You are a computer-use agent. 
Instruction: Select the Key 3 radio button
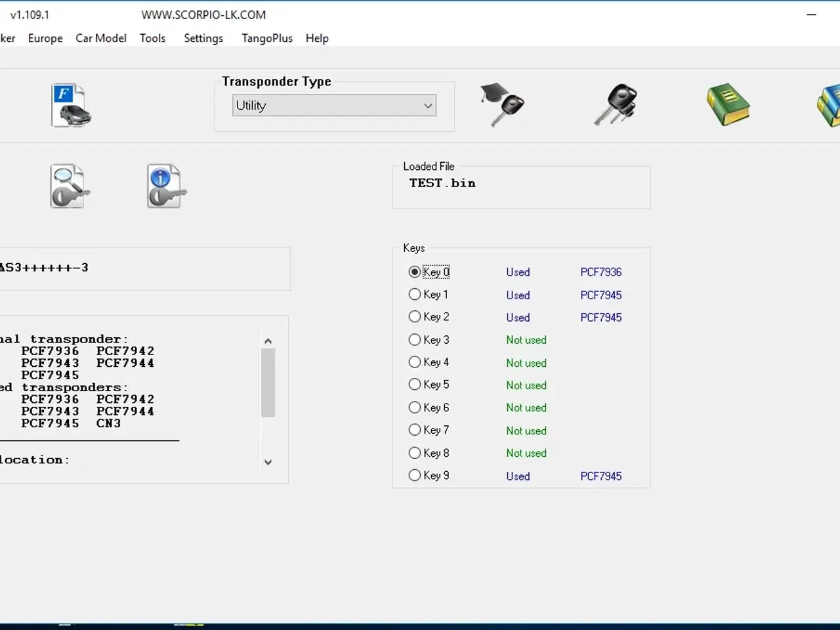point(415,340)
